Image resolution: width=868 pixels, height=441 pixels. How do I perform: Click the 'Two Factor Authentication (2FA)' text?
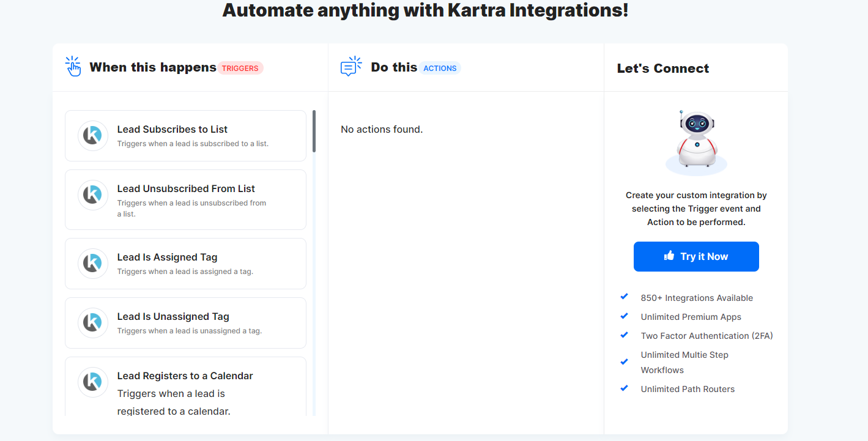pyautogui.click(x=707, y=336)
